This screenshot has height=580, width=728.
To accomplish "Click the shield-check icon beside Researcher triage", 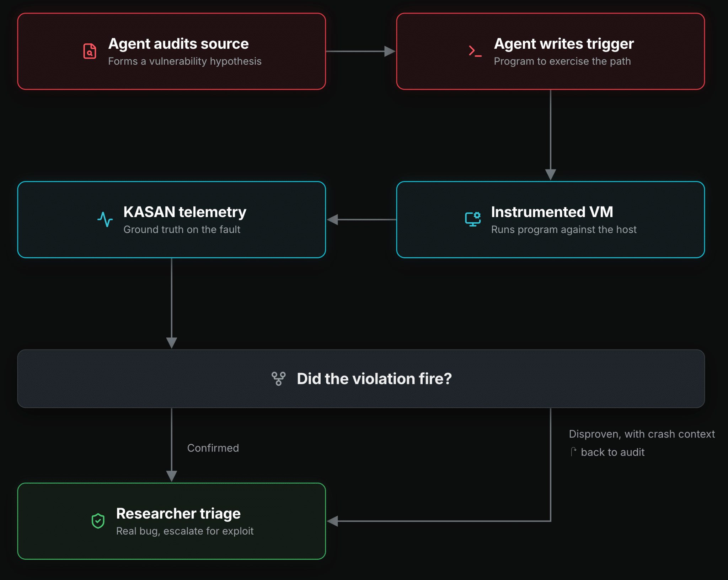I will click(x=98, y=521).
